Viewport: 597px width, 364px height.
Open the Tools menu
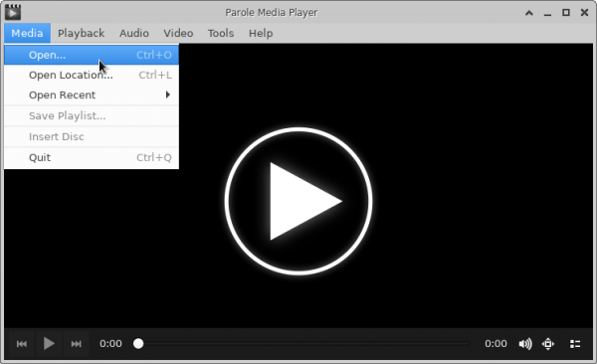pos(221,33)
